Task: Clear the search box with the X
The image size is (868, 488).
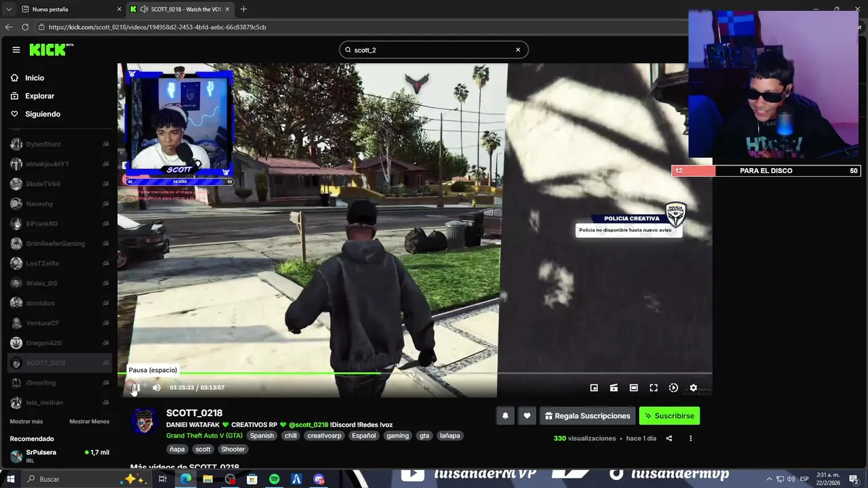Action: (518, 49)
